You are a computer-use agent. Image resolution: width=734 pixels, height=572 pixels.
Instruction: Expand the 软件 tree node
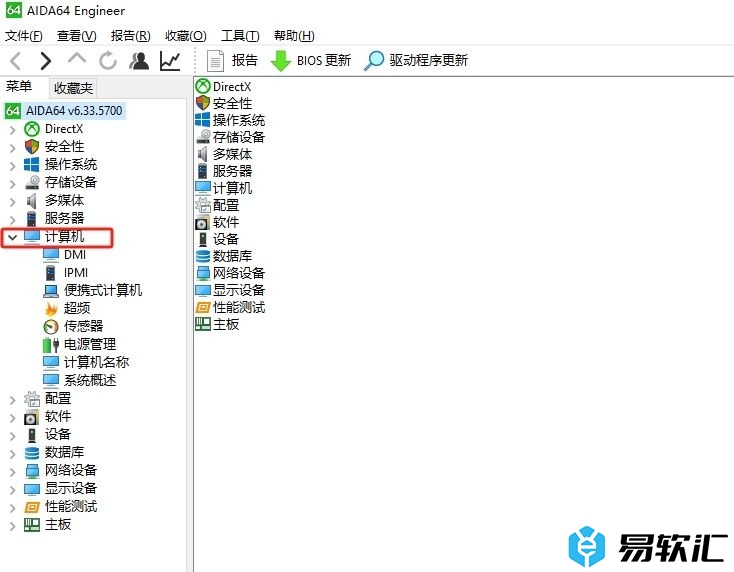[x=13, y=417]
